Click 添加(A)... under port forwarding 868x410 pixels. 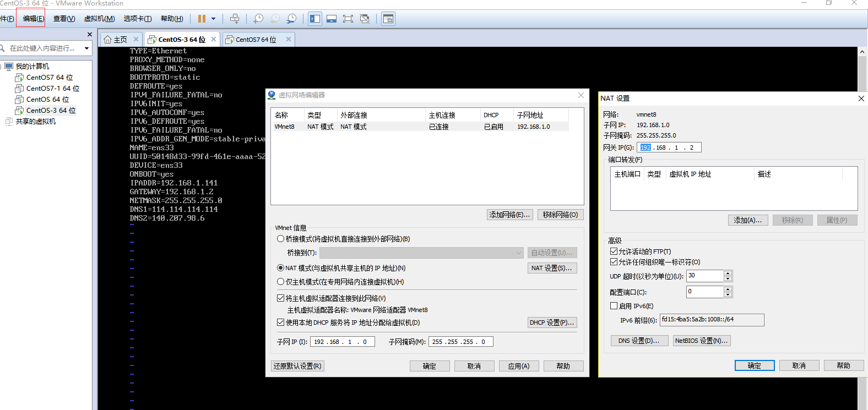747,220
